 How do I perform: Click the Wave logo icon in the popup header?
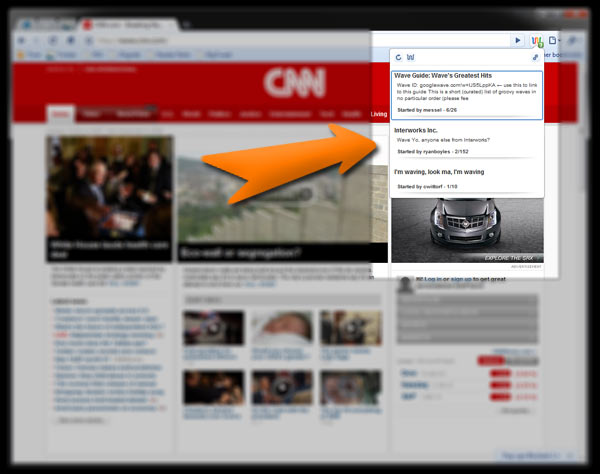[x=412, y=58]
